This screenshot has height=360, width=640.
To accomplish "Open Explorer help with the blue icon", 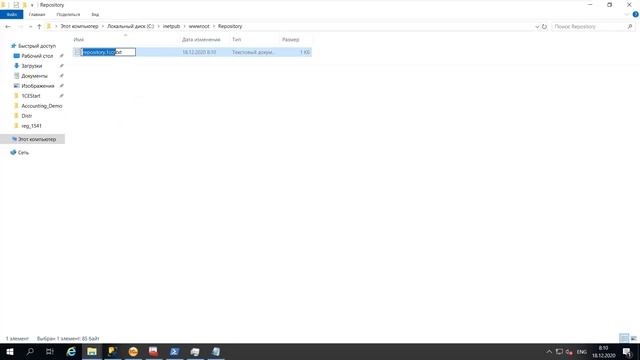I will [636, 14].
